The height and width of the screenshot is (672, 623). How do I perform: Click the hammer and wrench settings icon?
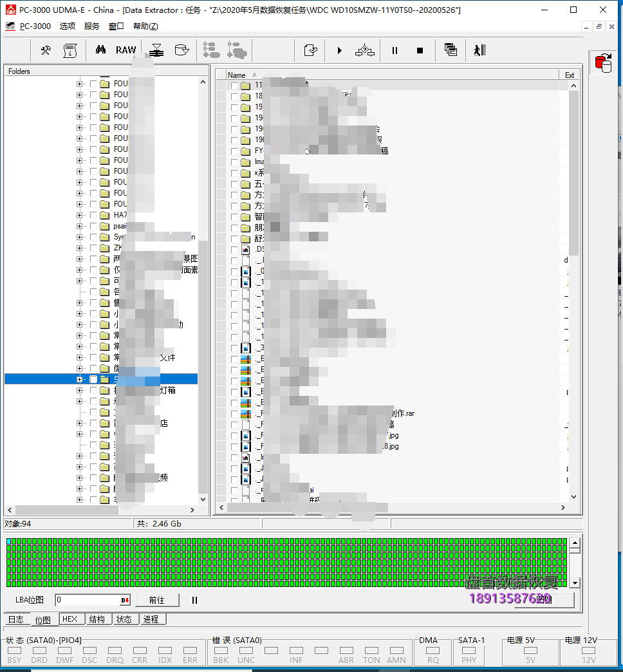click(x=46, y=50)
